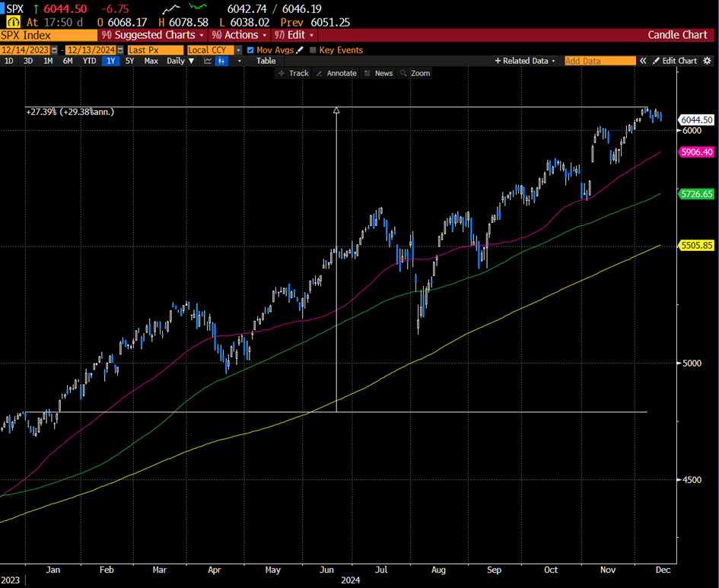Open the Daily periodicity dropdown

click(180, 61)
